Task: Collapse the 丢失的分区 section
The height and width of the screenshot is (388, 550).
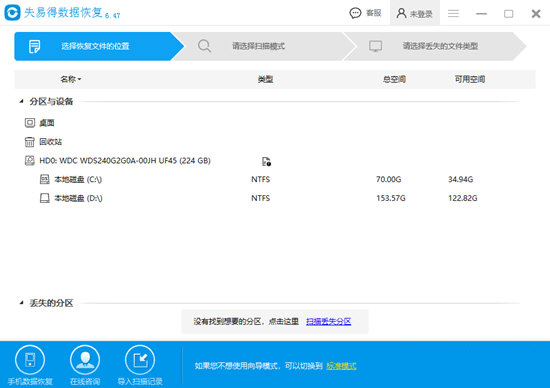Action: pos(21,303)
